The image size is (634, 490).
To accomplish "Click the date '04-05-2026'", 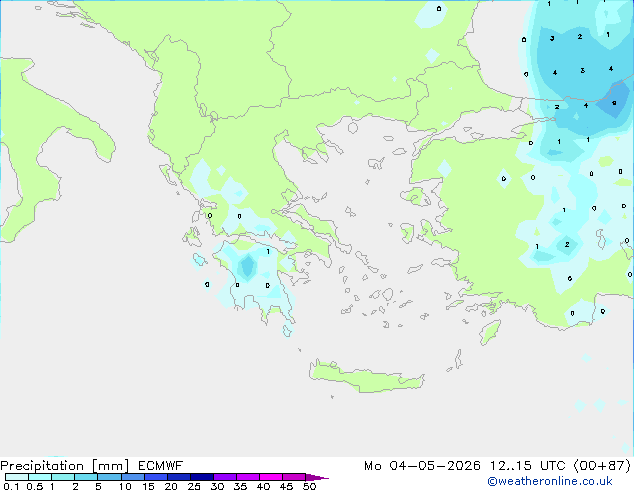I will click(435, 466).
